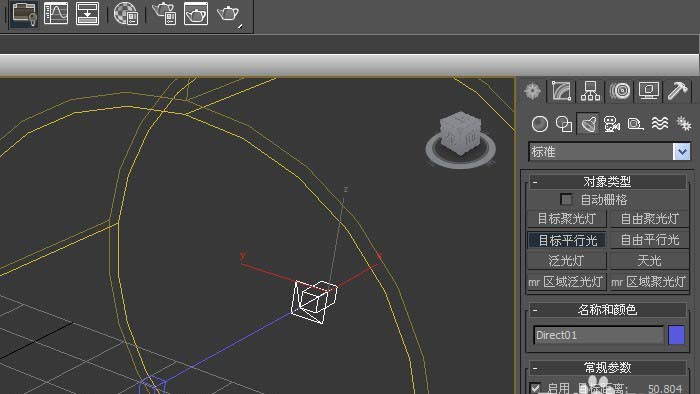Switch to the Utilities hammer tab
700x394 pixels.
point(678,91)
